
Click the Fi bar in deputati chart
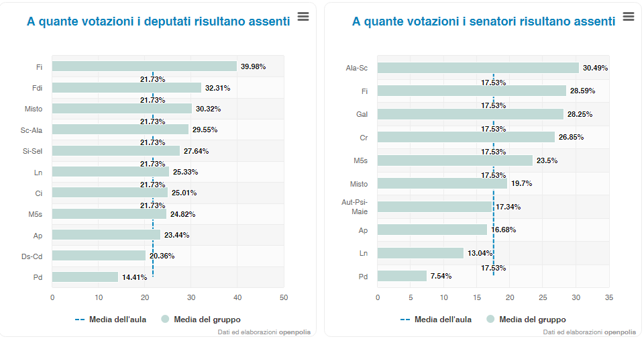144,66
